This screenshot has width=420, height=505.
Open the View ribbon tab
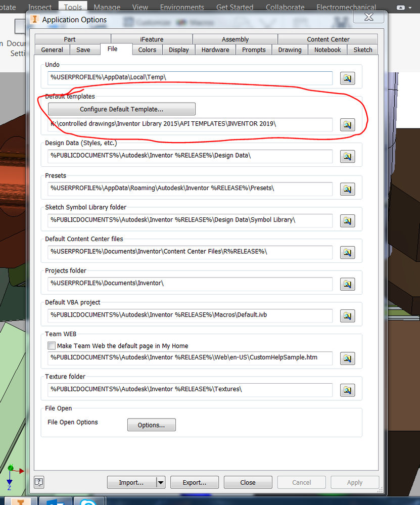pos(140,7)
